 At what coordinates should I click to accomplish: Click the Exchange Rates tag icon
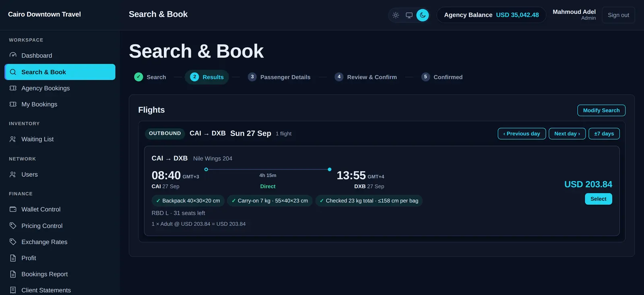click(x=13, y=242)
